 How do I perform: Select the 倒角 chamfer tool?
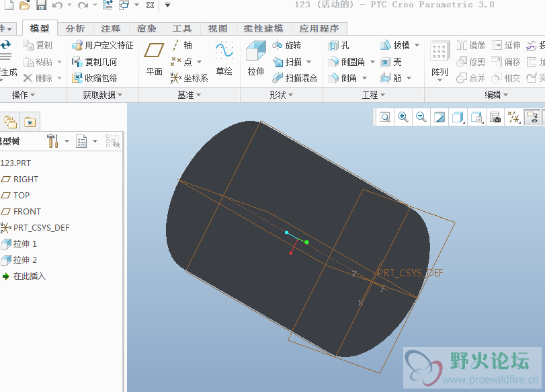click(343, 78)
